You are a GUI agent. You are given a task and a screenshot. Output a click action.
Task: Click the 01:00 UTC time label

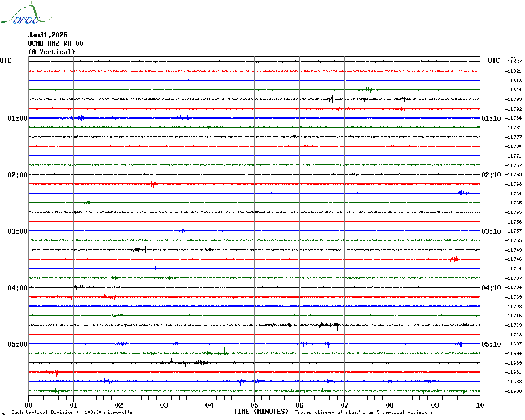click(17, 119)
